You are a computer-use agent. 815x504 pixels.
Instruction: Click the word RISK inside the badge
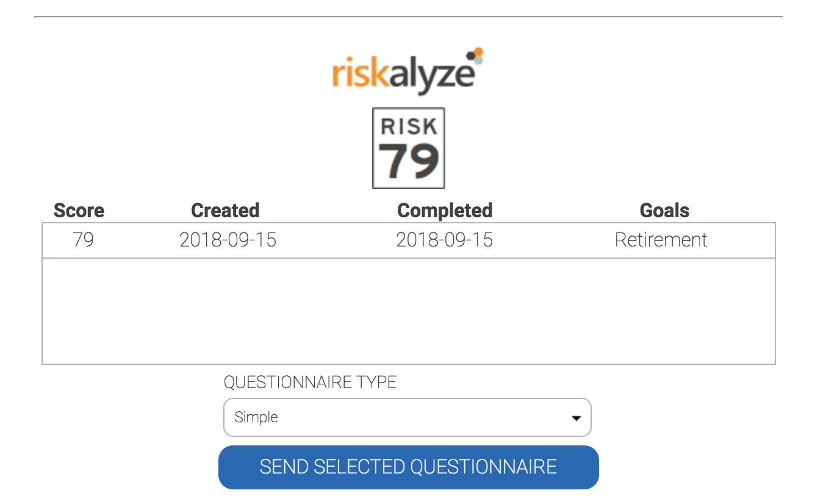(x=408, y=126)
